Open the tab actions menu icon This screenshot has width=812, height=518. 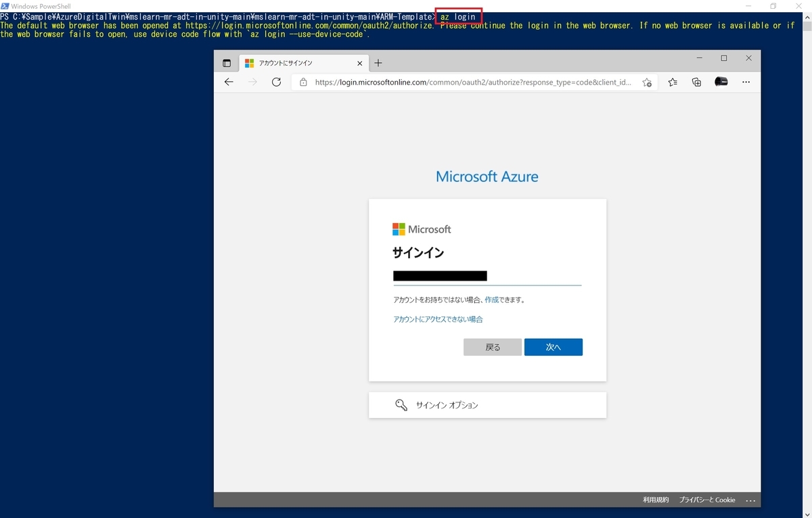pos(227,63)
